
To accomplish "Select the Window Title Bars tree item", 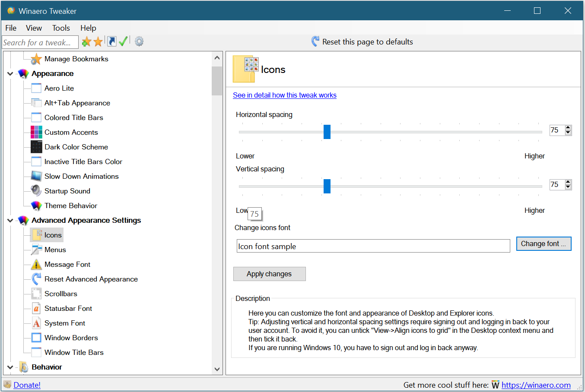I will tap(74, 353).
